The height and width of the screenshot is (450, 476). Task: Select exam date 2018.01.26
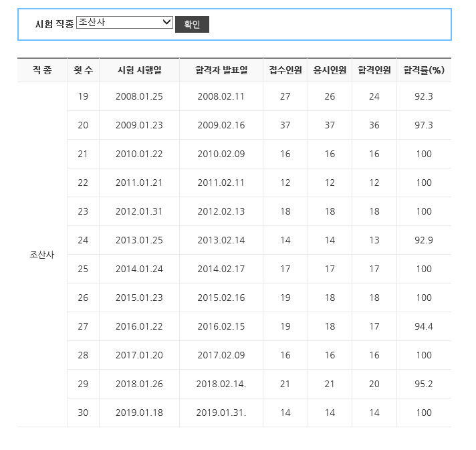click(x=139, y=384)
